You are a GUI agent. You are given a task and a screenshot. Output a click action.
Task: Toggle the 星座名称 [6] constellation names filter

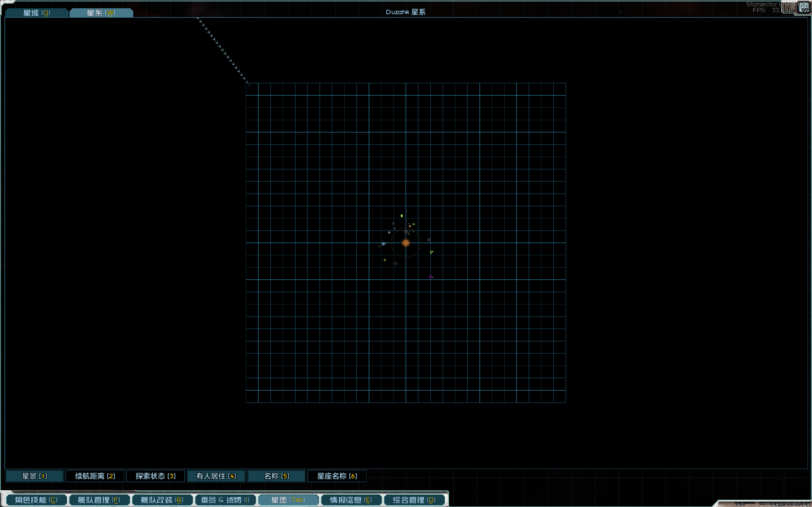click(x=337, y=476)
